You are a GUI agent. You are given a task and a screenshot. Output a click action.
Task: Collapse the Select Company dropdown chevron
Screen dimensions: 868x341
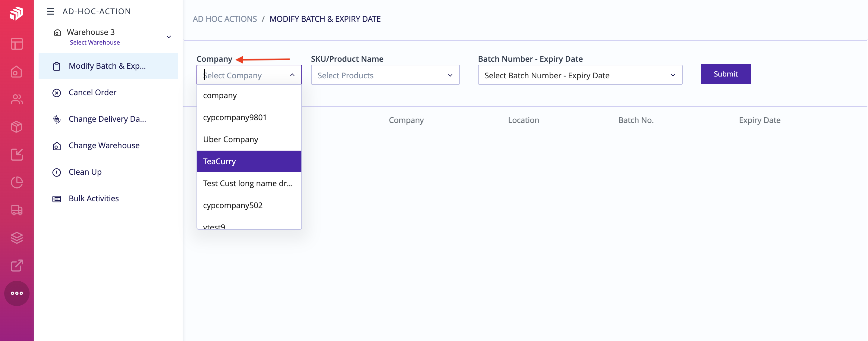coord(292,75)
